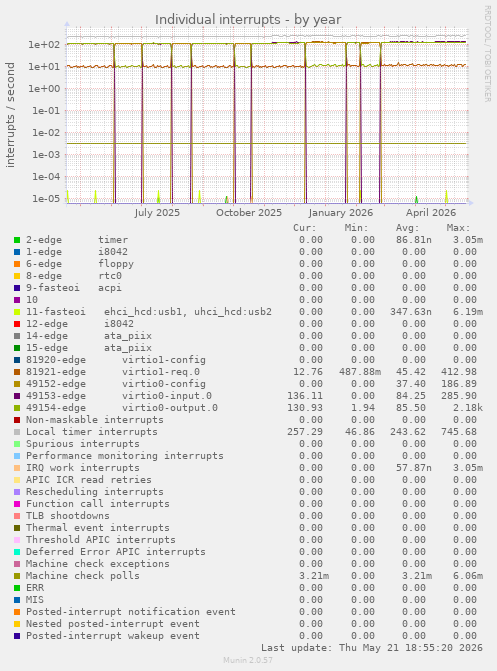Click the RRDTOOL / TOBI OETIKER watermark

pos(488,53)
